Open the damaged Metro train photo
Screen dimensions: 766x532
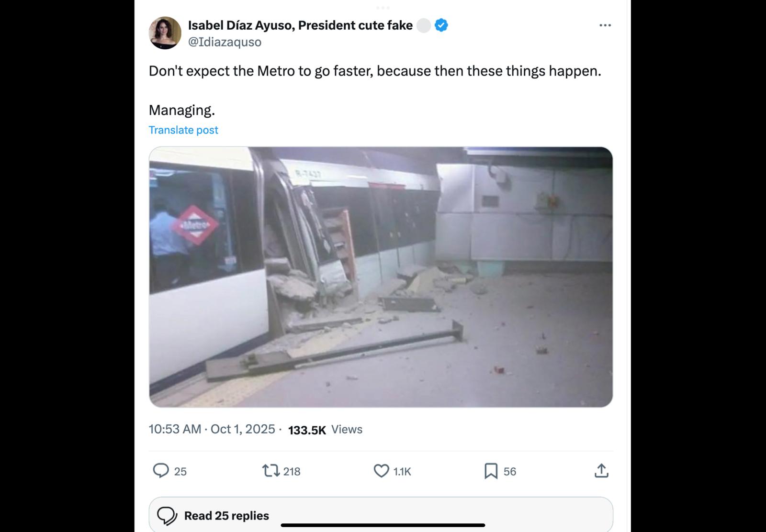coord(381,277)
